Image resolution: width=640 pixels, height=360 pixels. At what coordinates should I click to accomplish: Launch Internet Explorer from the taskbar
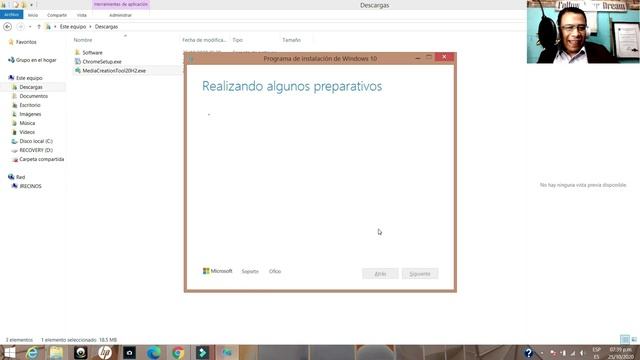coord(32,353)
